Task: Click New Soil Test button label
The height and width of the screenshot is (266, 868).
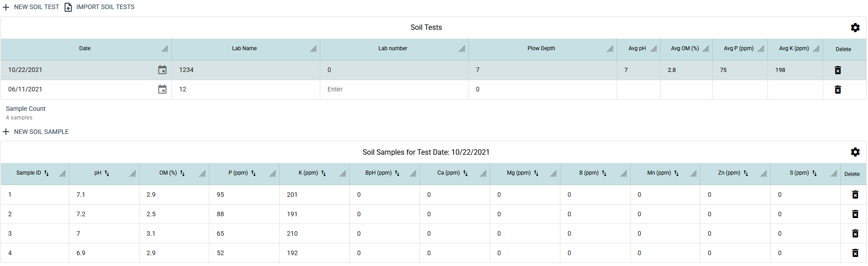Action: 37,7
